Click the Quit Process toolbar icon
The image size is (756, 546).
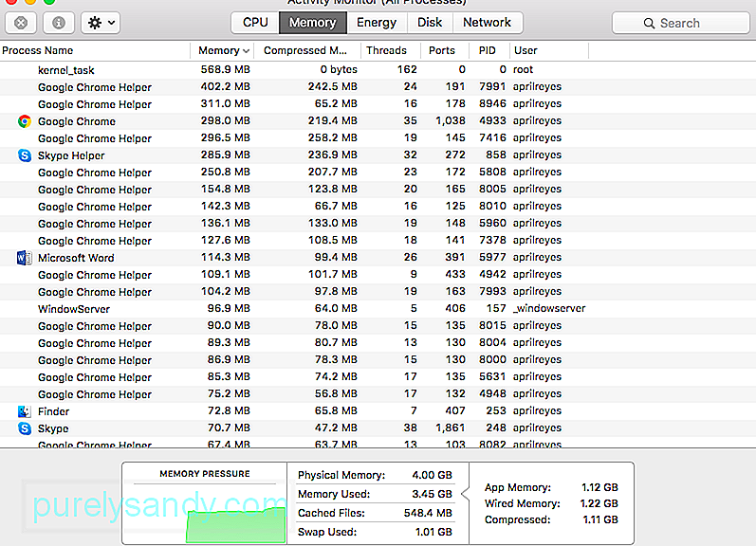pos(21,23)
